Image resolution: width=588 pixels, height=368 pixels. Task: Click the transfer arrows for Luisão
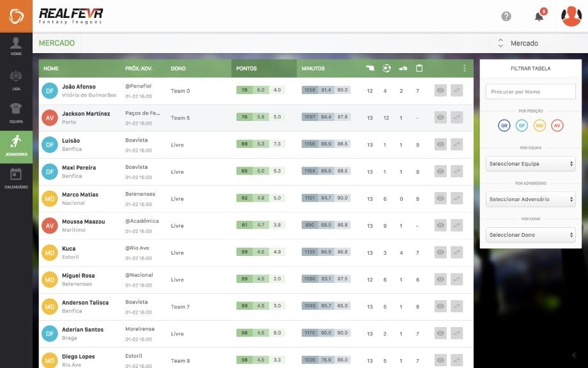(456, 145)
